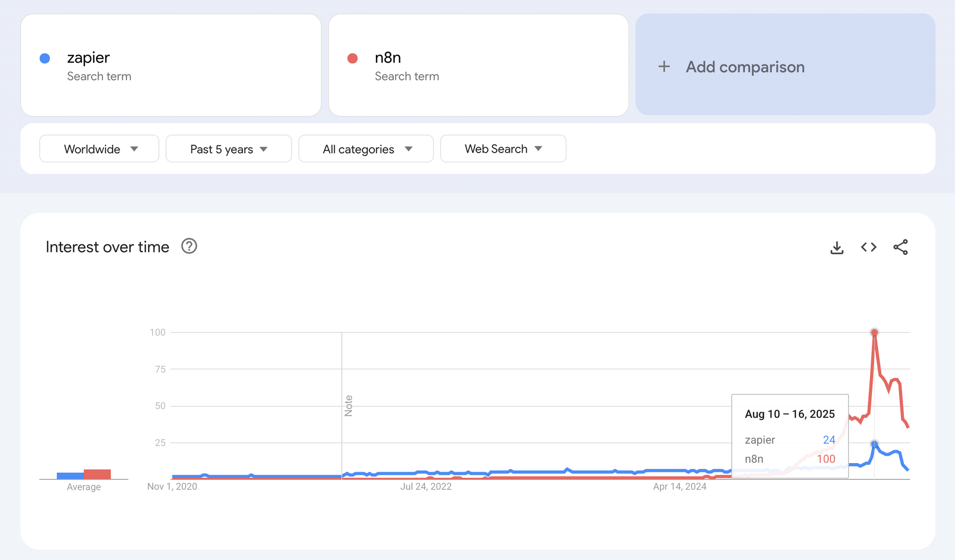Share the Interest over time chart

pyautogui.click(x=901, y=247)
